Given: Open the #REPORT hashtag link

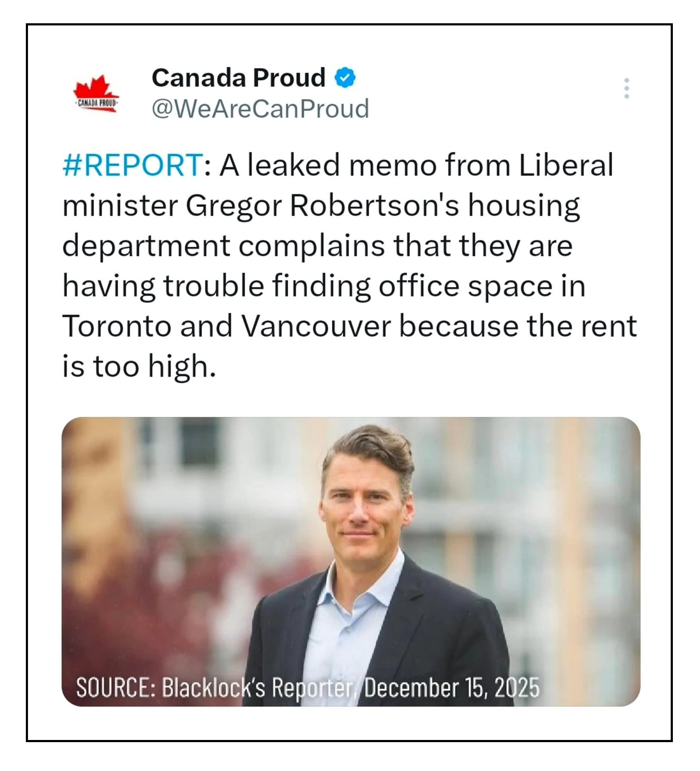Looking at the screenshot, I should pos(132,165).
